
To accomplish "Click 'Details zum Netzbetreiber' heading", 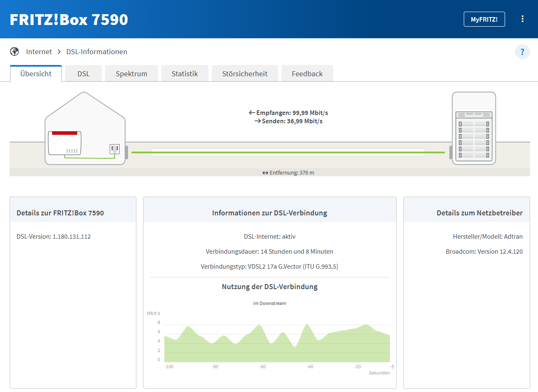I will point(480,213).
